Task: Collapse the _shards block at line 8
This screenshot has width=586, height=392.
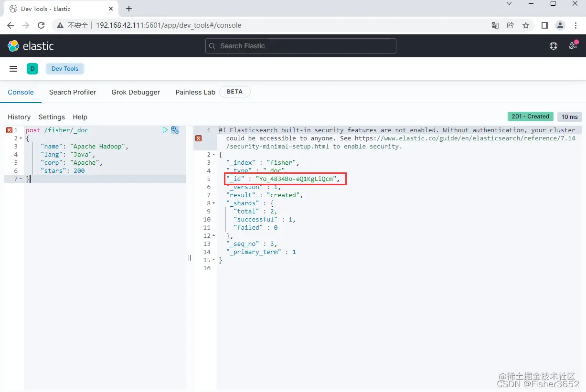Action: (213, 203)
